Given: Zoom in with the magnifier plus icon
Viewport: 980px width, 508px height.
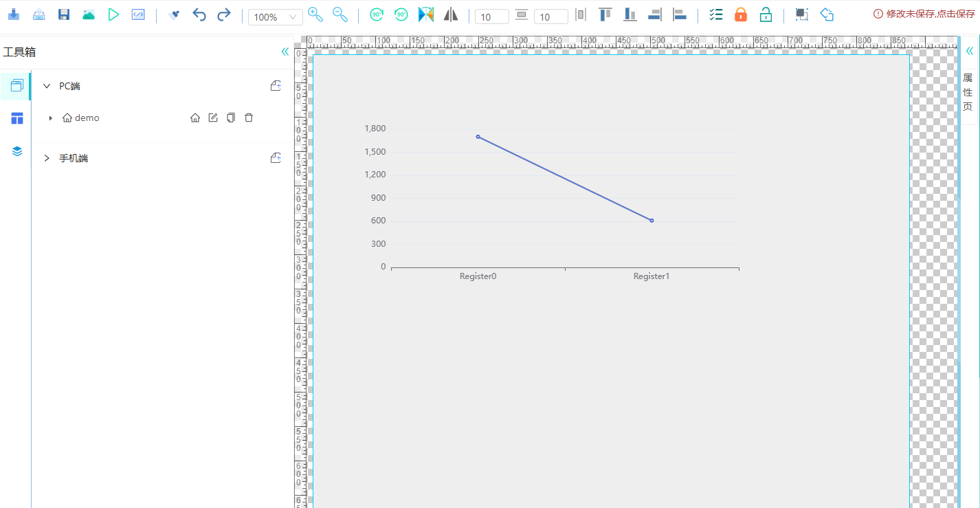Looking at the screenshot, I should (x=315, y=14).
